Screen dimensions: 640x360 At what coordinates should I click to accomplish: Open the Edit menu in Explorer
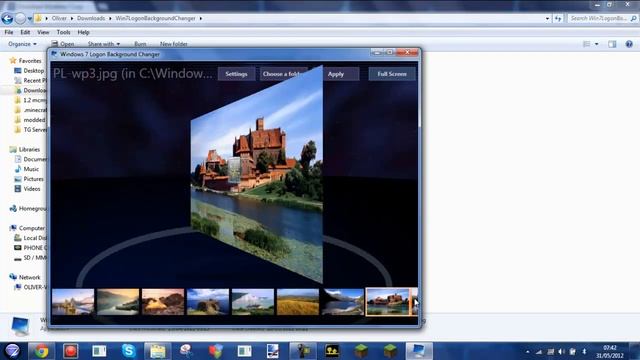click(25, 32)
